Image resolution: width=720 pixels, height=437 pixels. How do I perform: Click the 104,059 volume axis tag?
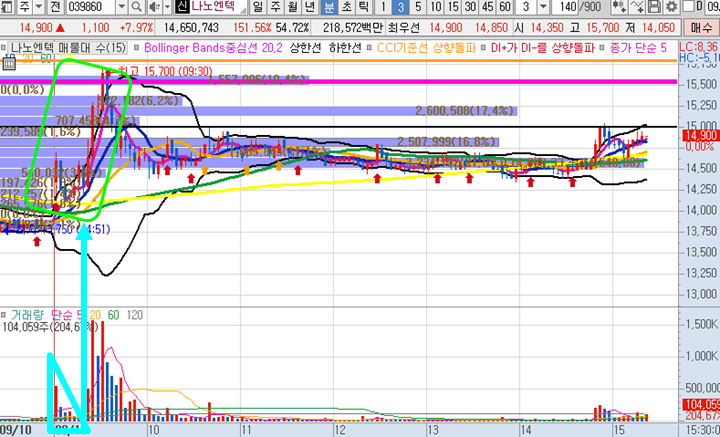[701, 405]
